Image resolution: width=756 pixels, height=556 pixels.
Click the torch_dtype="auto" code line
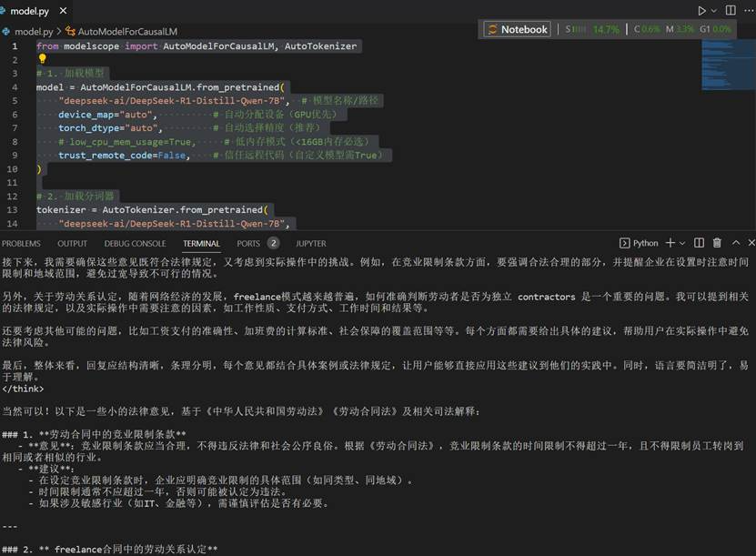point(110,128)
